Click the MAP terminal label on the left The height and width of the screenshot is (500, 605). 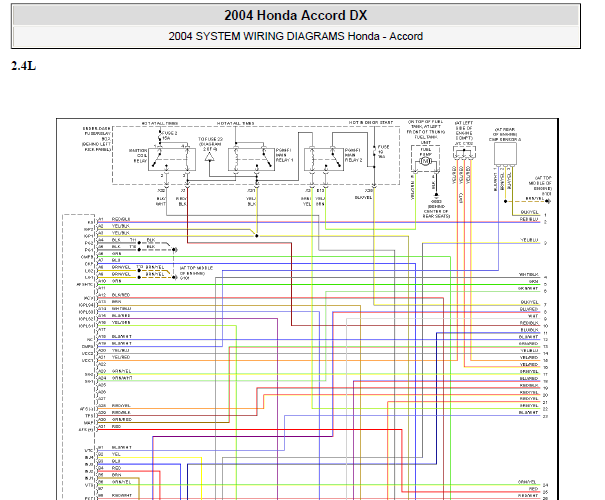89,423
